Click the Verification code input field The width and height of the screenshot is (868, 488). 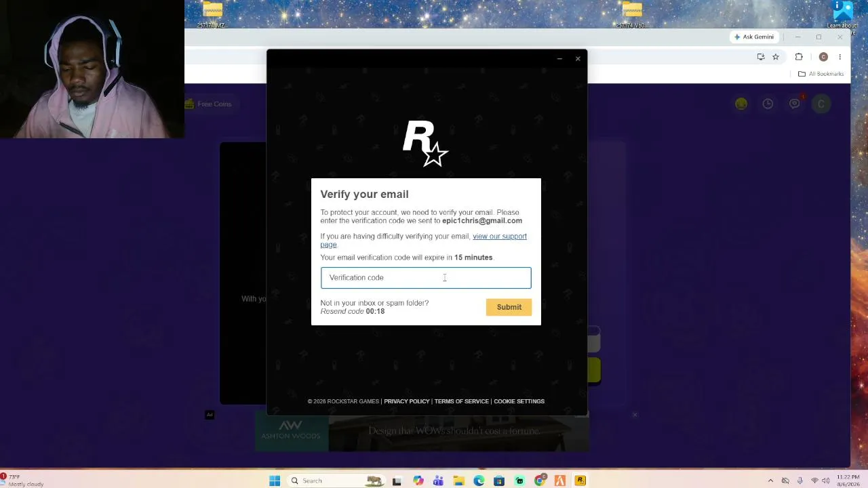pos(426,277)
